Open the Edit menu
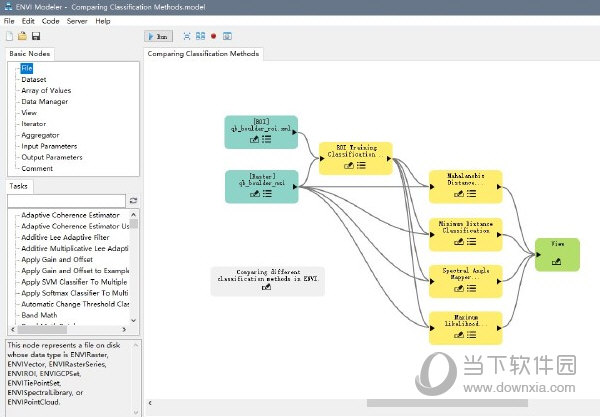 click(x=28, y=21)
